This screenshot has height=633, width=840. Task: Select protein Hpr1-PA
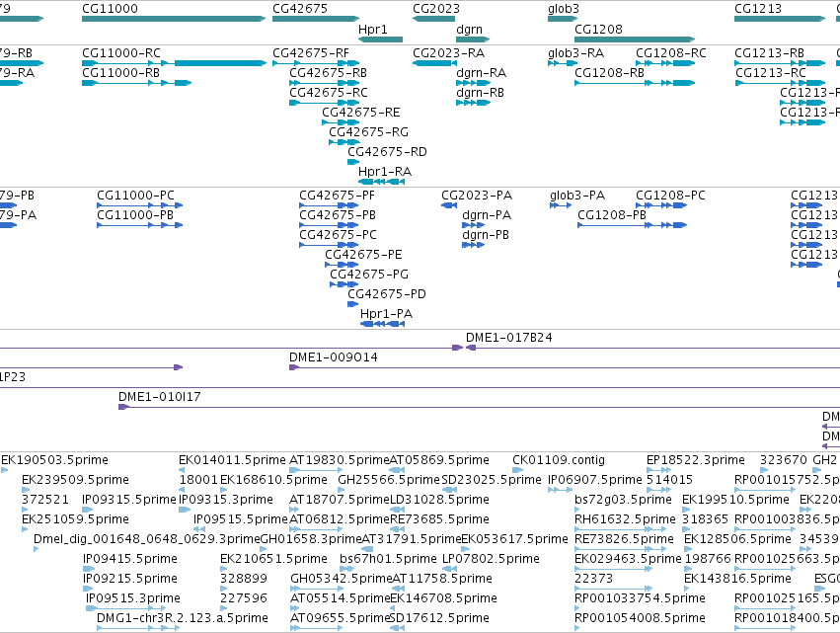383,324
